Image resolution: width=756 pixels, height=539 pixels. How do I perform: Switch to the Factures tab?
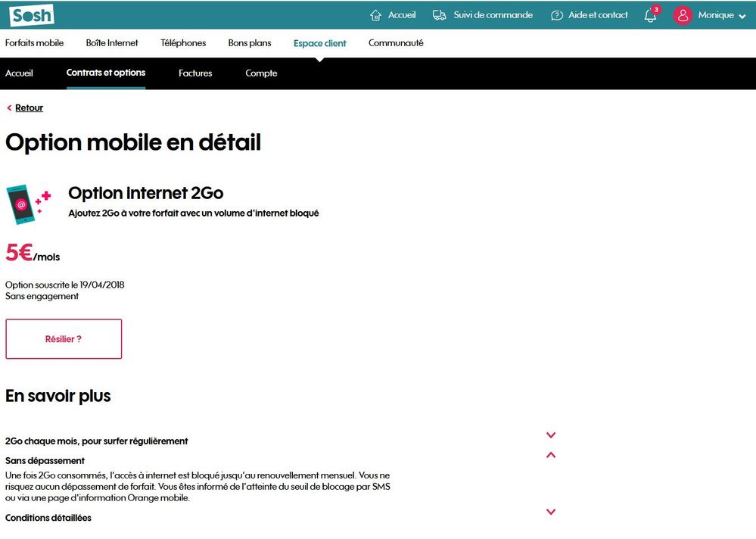195,73
